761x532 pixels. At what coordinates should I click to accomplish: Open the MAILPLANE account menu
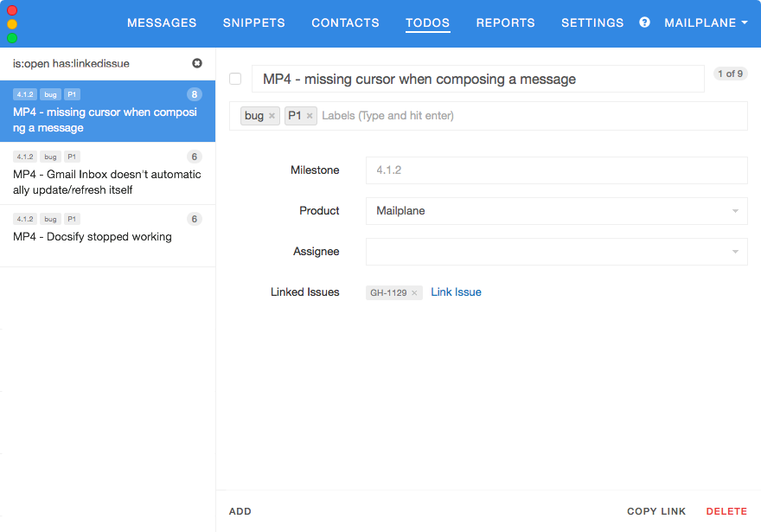click(x=706, y=23)
